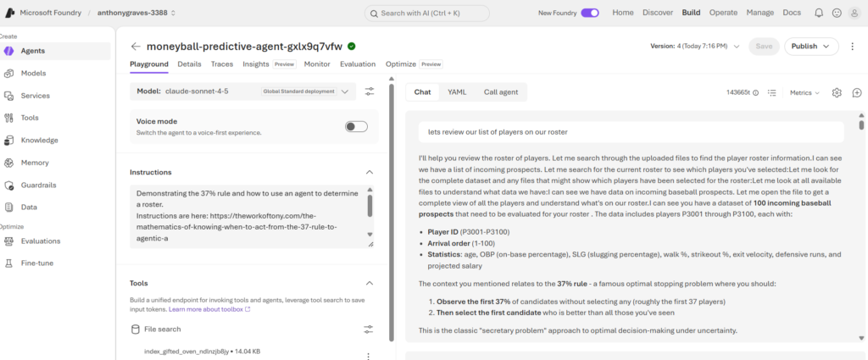Screen dimensions: 868x360
Task: Open Docs in top navigation
Action: [x=792, y=13]
